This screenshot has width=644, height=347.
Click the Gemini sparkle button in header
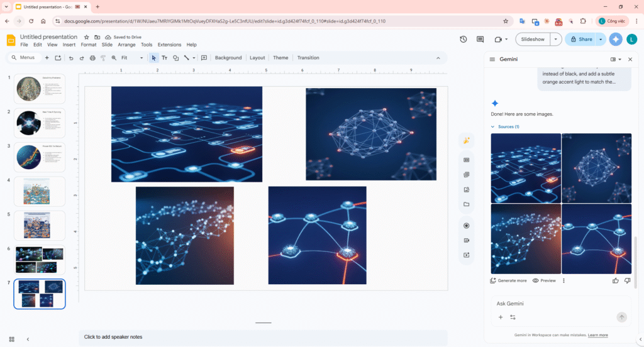616,39
